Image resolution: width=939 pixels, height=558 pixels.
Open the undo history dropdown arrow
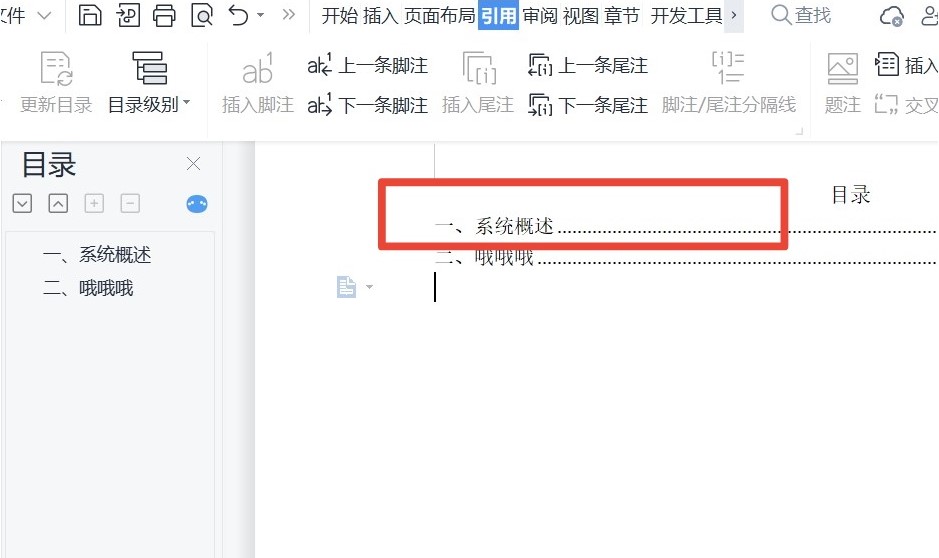click(x=261, y=15)
